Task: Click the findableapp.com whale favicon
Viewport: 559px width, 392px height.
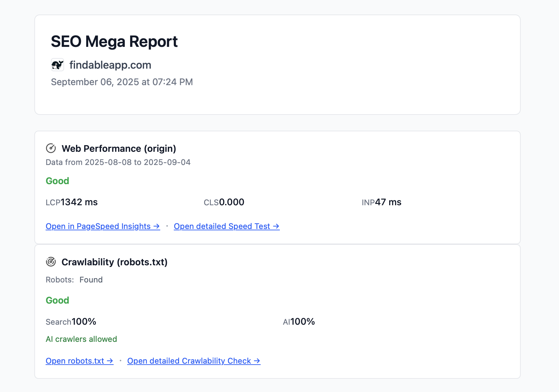Action: pyautogui.click(x=57, y=65)
